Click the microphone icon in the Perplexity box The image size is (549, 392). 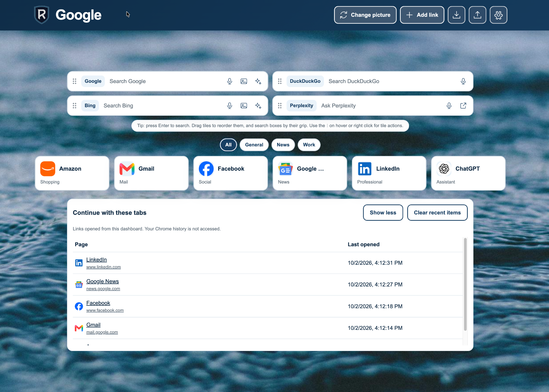[449, 106]
